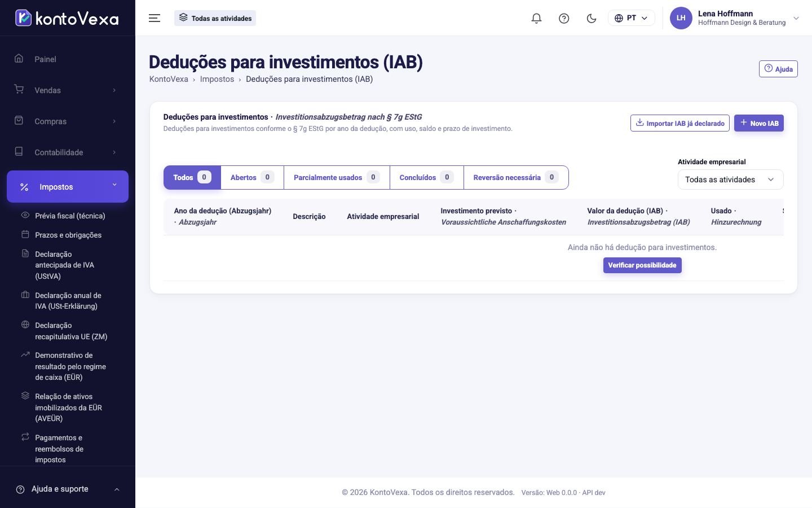Viewport: 812px width, 508px height.
Task: Open the PT language selector
Action: coord(631,18)
